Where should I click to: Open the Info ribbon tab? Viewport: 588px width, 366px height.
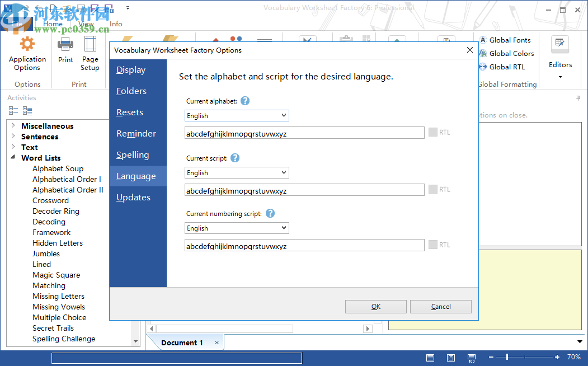tap(116, 24)
